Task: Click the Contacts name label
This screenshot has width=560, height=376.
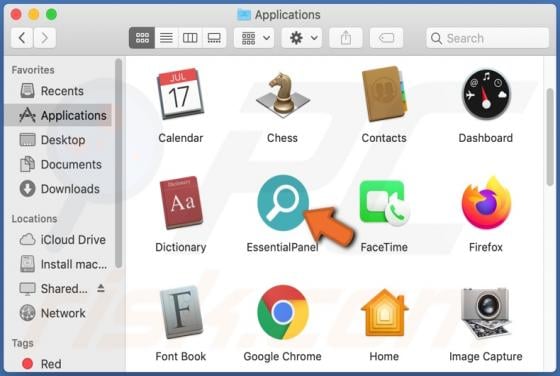Action: tap(384, 138)
